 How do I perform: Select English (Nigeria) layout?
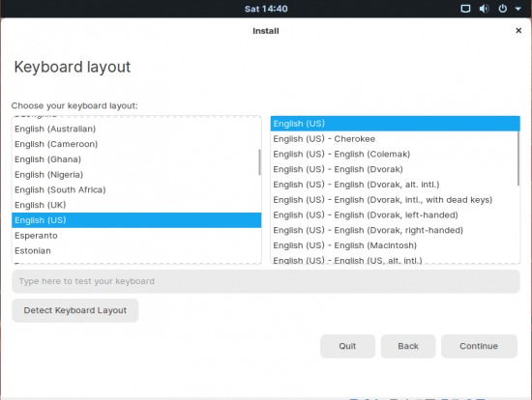(136, 175)
